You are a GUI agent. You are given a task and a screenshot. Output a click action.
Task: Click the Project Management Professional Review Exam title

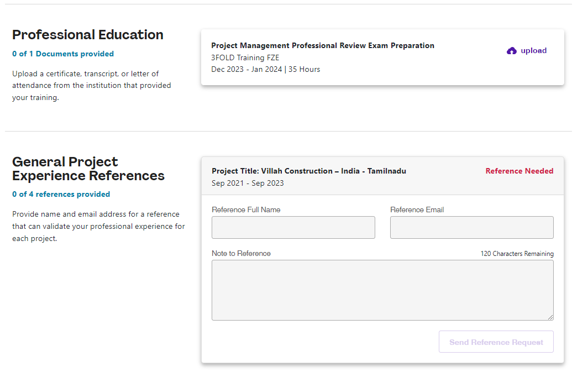tap(323, 46)
